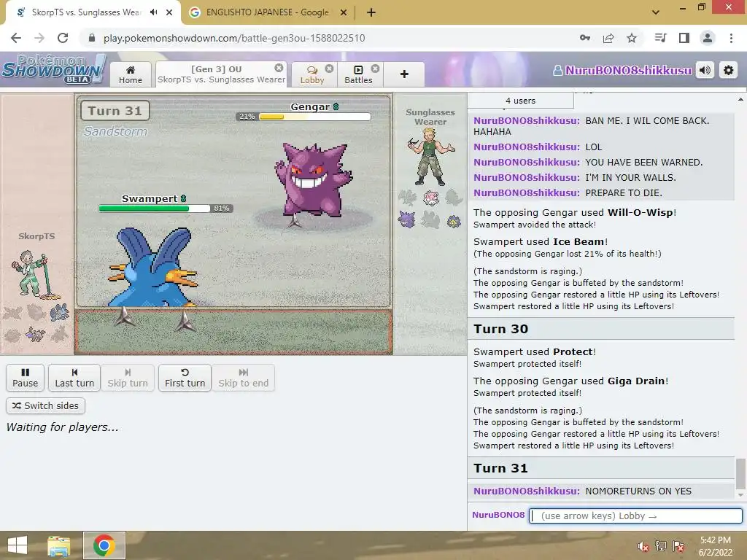Open saved passwords key icon
The width and height of the screenshot is (747, 560).
click(x=585, y=38)
